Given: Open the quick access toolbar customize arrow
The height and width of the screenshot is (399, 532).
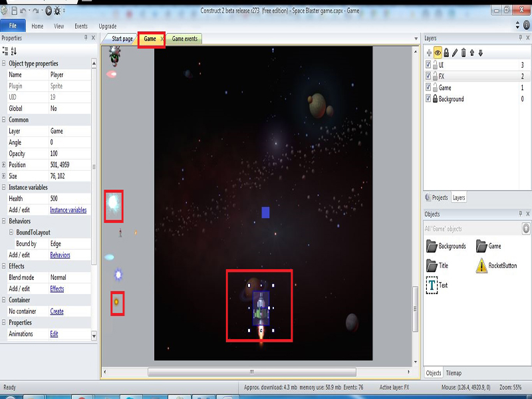Looking at the screenshot, I should 64,11.
